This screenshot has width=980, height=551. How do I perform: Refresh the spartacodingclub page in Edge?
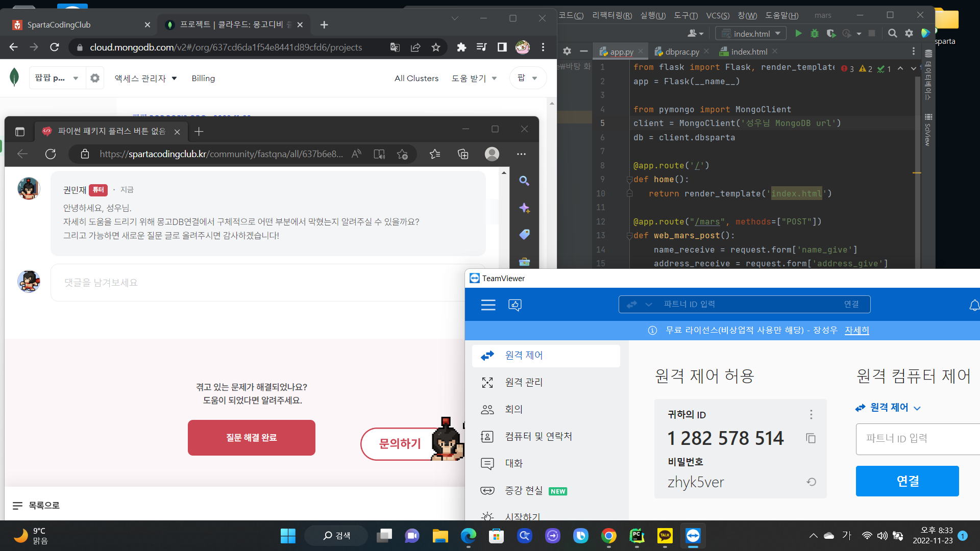tap(51, 154)
